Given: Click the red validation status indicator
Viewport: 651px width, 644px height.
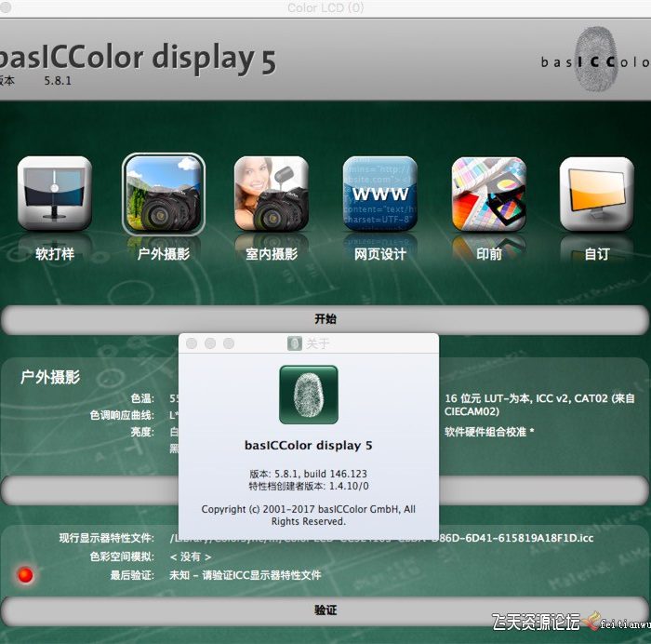Looking at the screenshot, I should (25, 575).
